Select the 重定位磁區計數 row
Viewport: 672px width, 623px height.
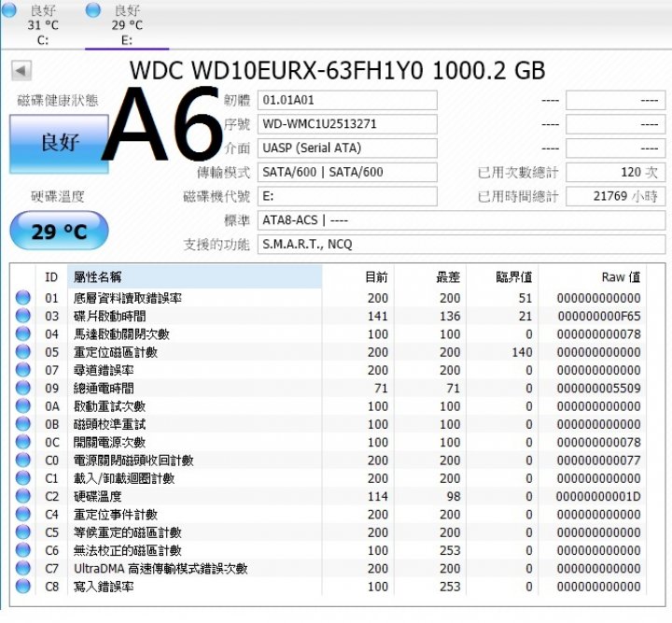tap(329, 351)
